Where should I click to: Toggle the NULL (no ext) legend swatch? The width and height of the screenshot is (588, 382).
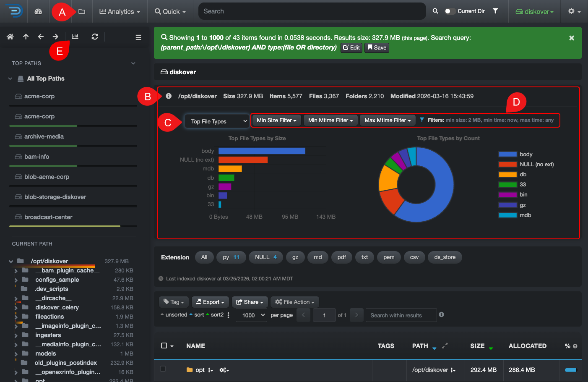coord(507,164)
